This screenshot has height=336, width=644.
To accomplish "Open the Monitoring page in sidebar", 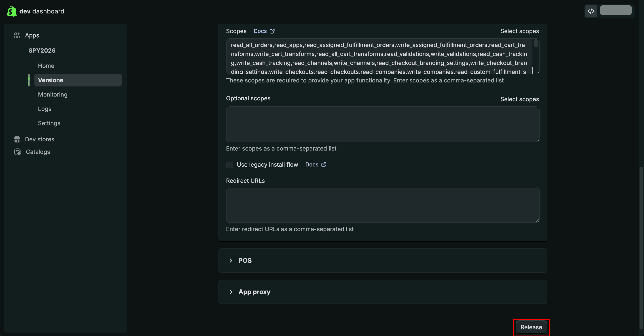I will click(x=53, y=94).
